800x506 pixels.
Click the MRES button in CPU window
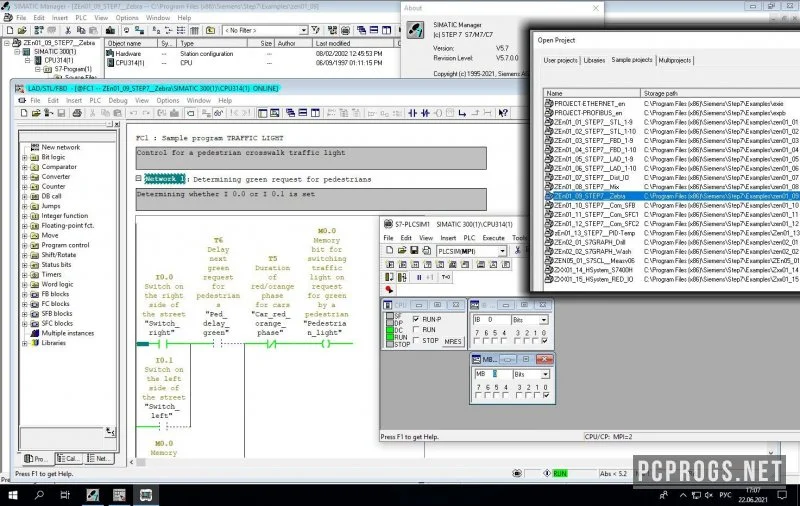point(453,341)
